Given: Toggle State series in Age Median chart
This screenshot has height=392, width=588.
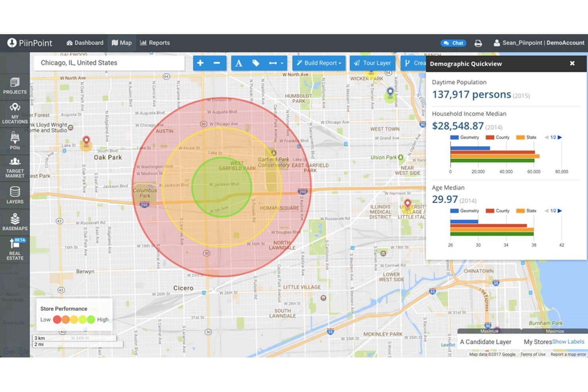Looking at the screenshot, I should tap(526, 211).
